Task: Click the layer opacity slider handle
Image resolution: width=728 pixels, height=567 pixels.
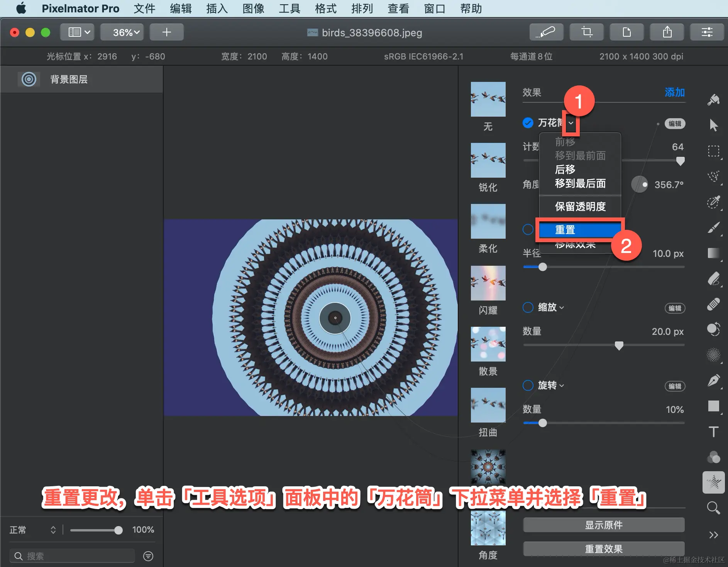Action: pos(119,530)
